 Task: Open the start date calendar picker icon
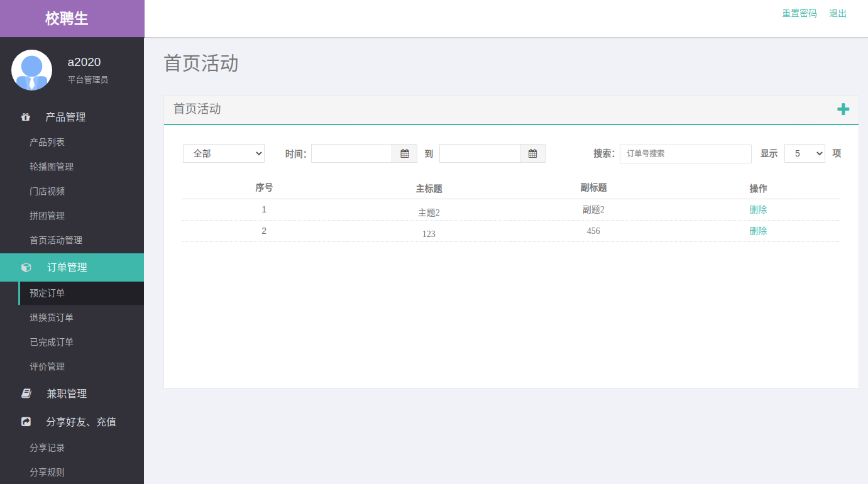[x=405, y=153]
